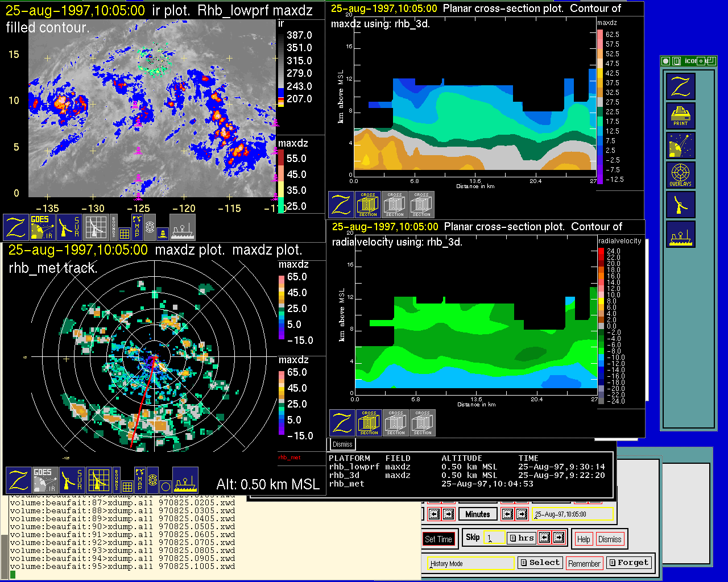Toggle the circle icon in the maxdz plot toolbar
The image size is (728, 582).
(x=165, y=487)
